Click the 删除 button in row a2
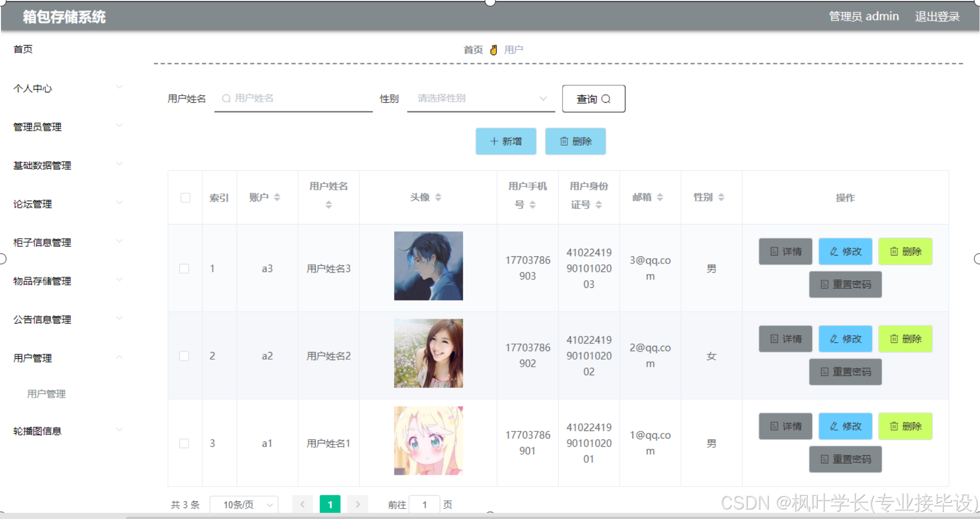Screen dimensions: 980x519 tap(905, 339)
